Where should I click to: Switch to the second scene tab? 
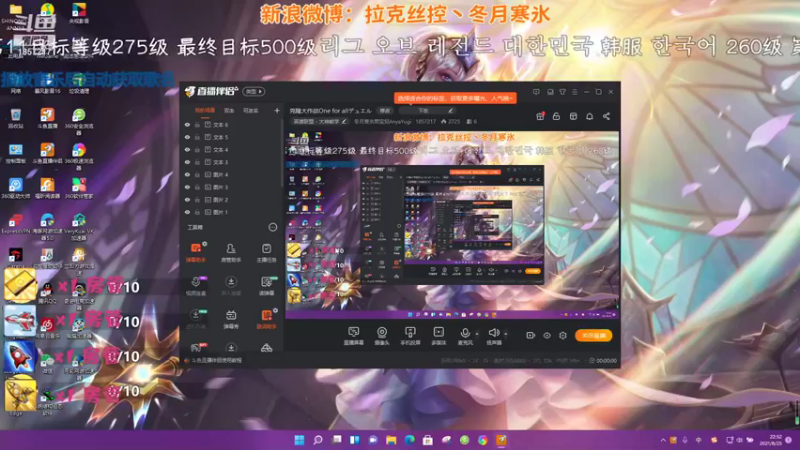coord(229,111)
